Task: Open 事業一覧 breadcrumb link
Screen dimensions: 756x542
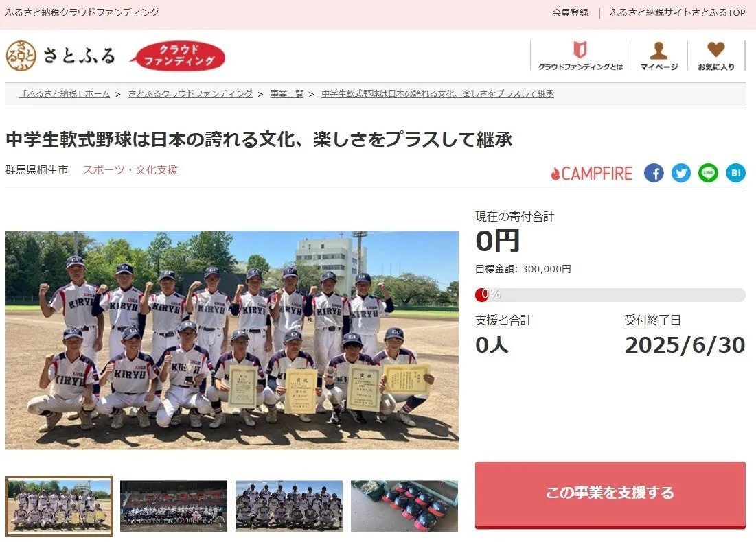Action: pos(287,94)
